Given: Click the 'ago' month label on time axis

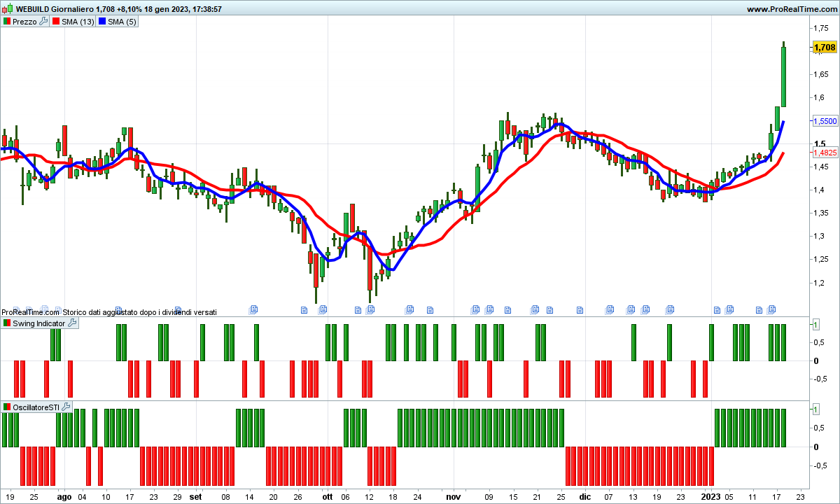Looking at the screenshot, I should [x=64, y=497].
